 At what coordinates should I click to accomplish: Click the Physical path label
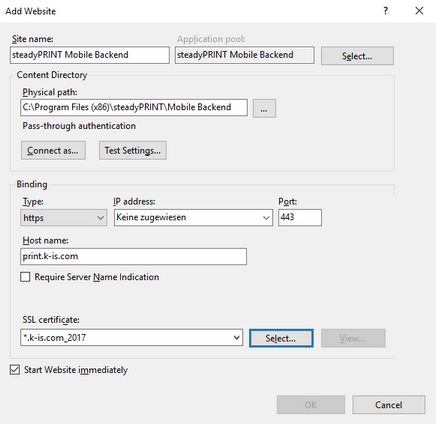pyautogui.click(x=50, y=92)
